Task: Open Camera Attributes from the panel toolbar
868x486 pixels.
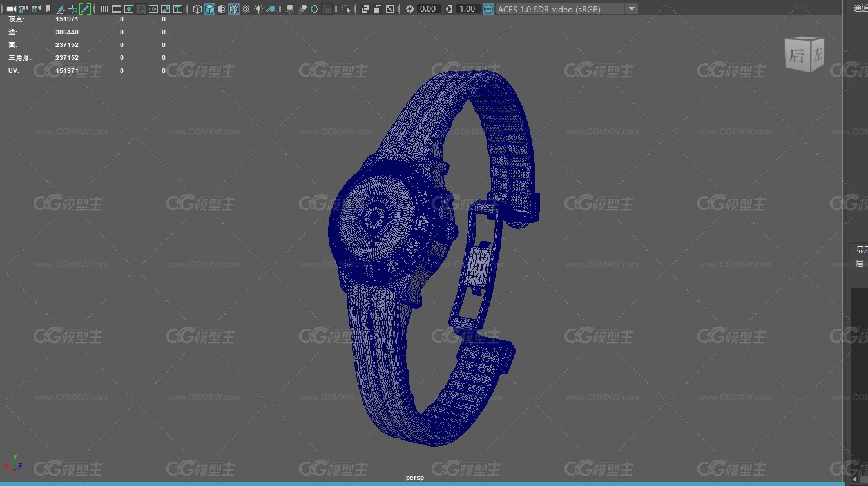Action: tap(35, 9)
